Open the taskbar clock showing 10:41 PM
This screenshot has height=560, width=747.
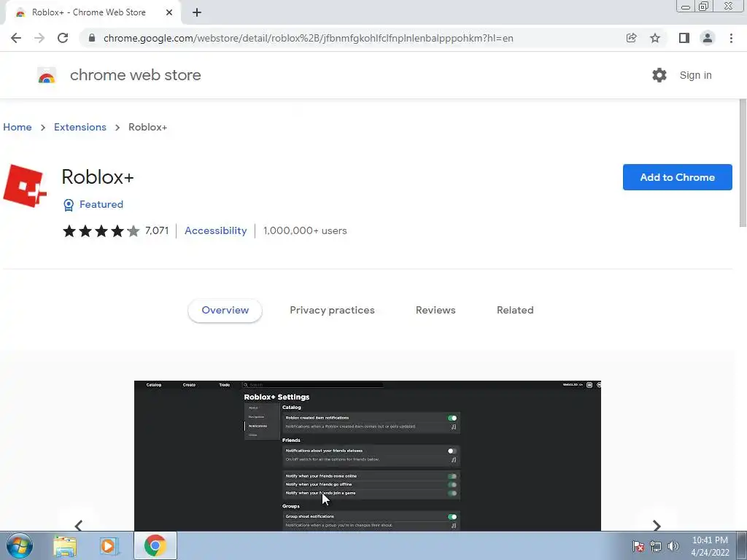coord(710,546)
